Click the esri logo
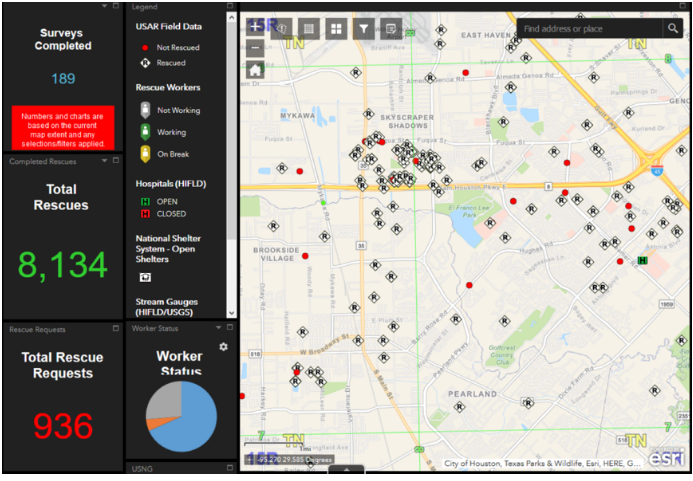 667,457
